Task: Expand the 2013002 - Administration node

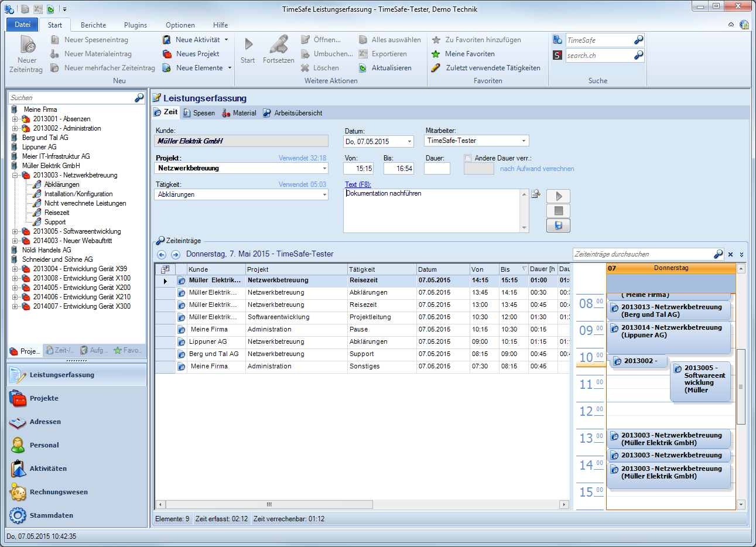Action: click(15, 128)
